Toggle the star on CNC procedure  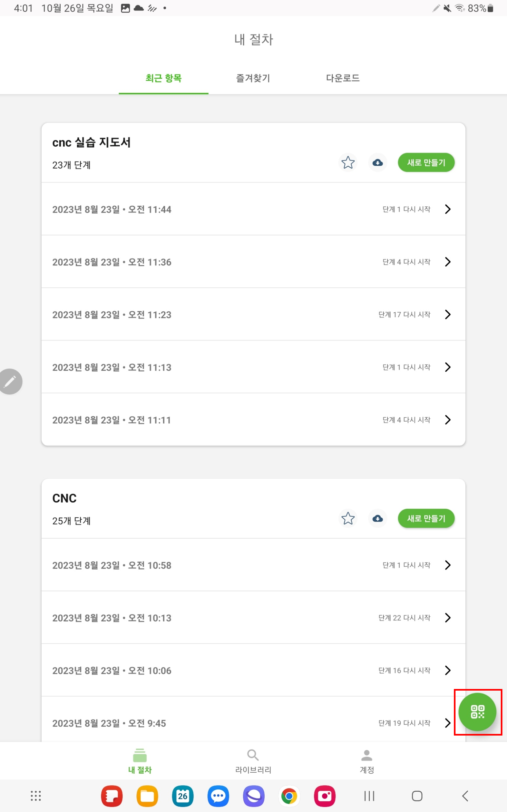click(x=348, y=518)
